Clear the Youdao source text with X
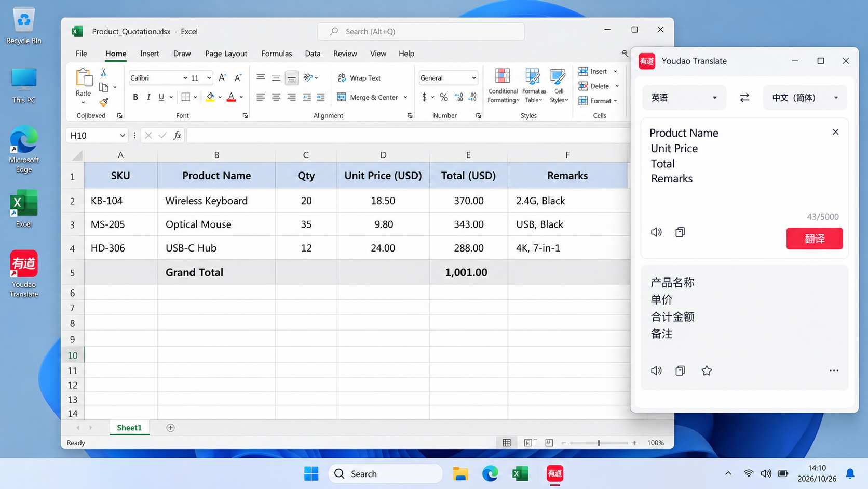868x489 pixels. (x=835, y=132)
